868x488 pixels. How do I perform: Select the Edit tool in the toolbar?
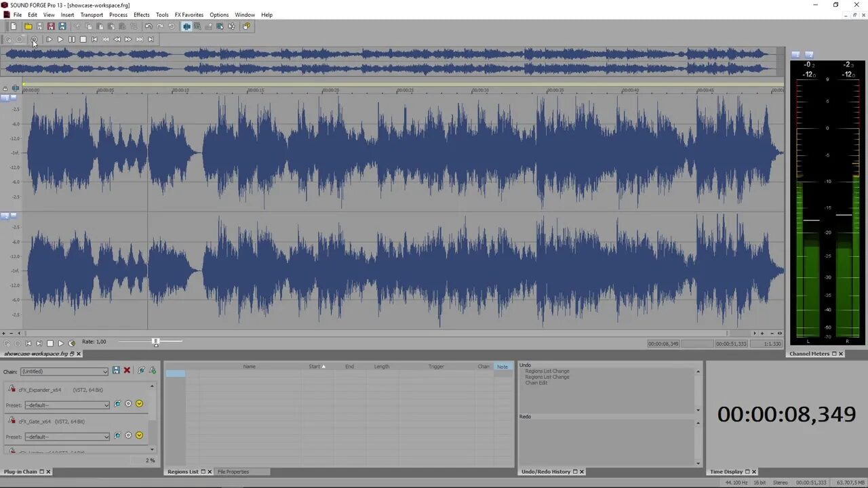pyautogui.click(x=186, y=26)
